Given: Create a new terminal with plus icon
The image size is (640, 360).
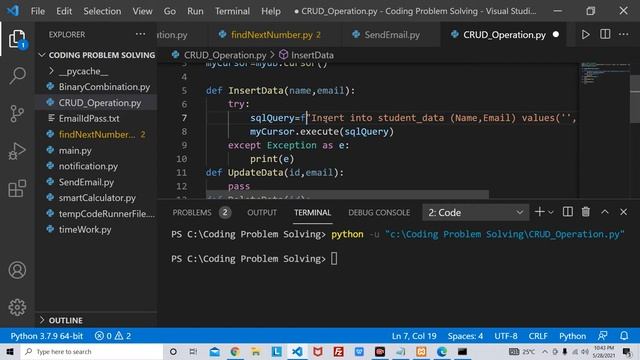Looking at the screenshot, I should pos(540,212).
